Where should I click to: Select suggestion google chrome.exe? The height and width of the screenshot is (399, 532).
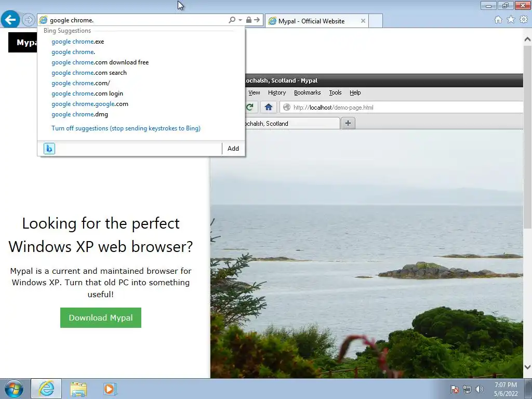tap(78, 42)
